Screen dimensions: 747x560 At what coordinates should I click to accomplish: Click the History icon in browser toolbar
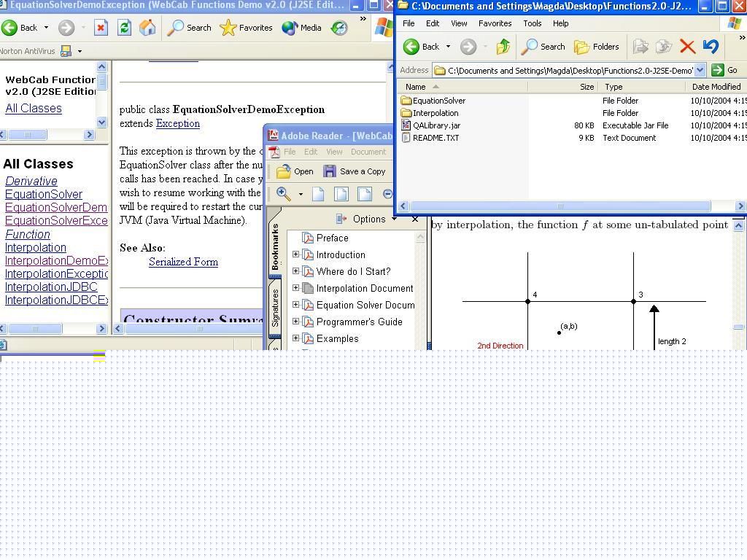click(339, 28)
